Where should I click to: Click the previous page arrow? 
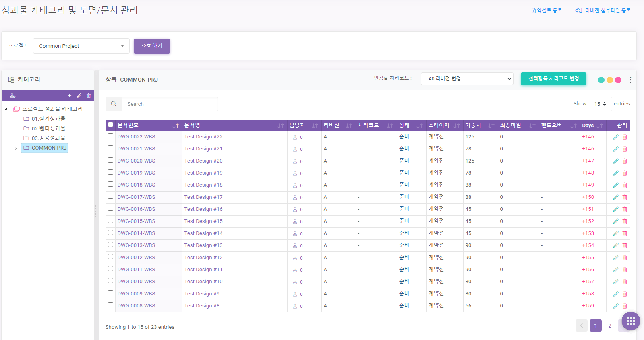[x=582, y=326]
